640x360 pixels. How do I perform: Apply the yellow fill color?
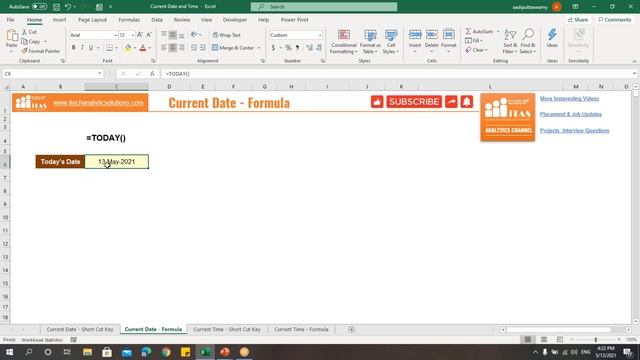pos(128,48)
